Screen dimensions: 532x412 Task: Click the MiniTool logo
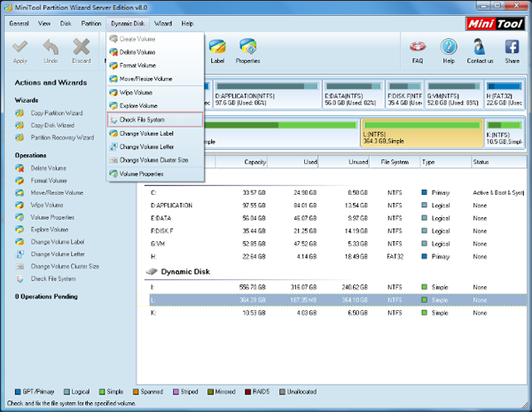point(495,24)
